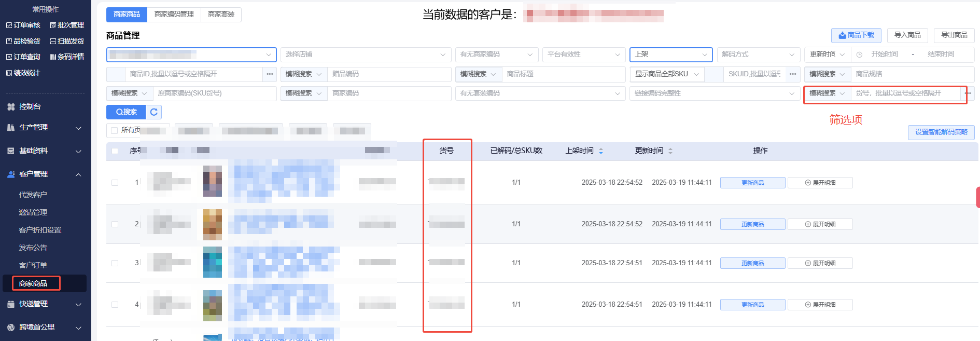The image size is (980, 341).
Task: Click 更新商品 for row 3
Action: point(752,263)
